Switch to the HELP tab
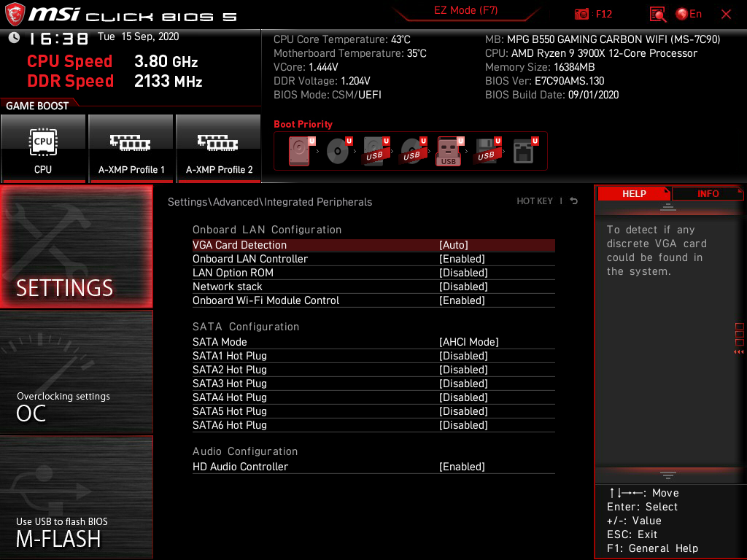The width and height of the screenshot is (747, 560). click(x=634, y=193)
